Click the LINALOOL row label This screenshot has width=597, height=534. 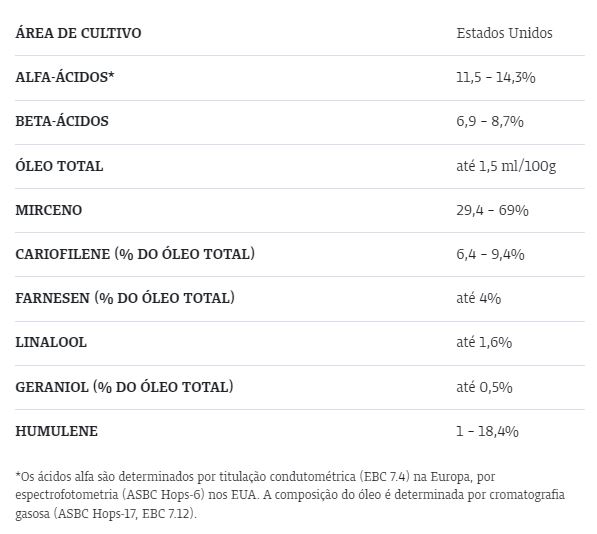tap(51, 342)
